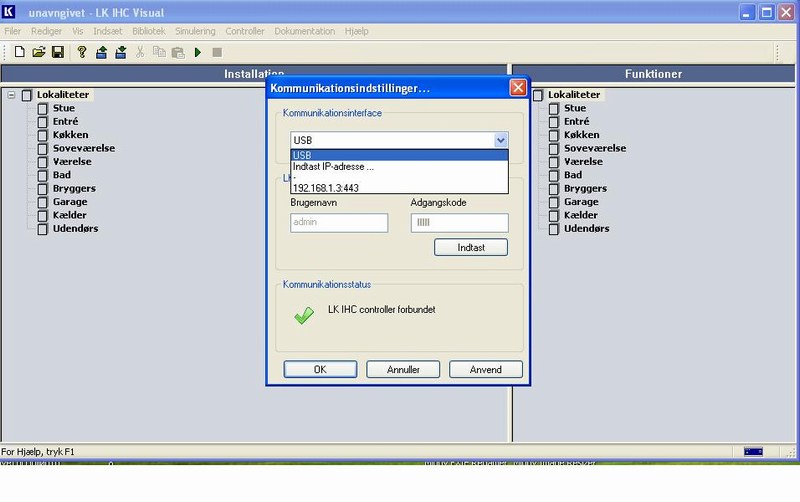Viewport: 800px width, 502px height.
Task: Click the Brugernavn input field
Action: (x=339, y=223)
